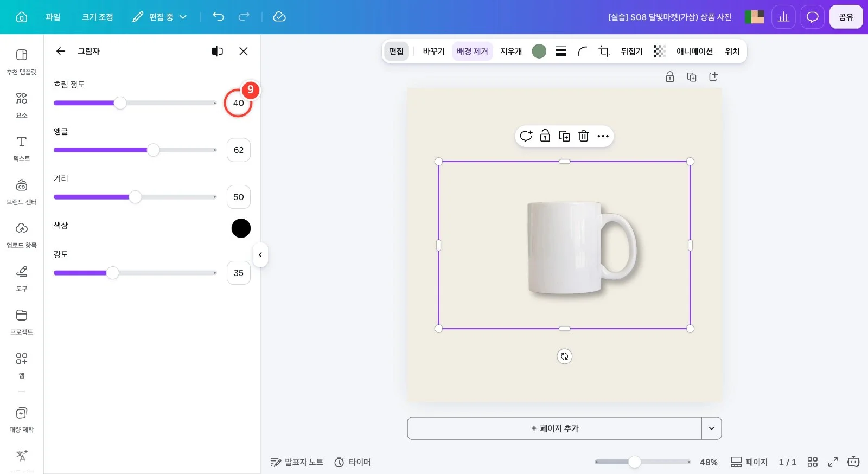Image resolution: width=868 pixels, height=474 pixels.
Task: Open the 업로드 항목 panel
Action: [x=22, y=235]
